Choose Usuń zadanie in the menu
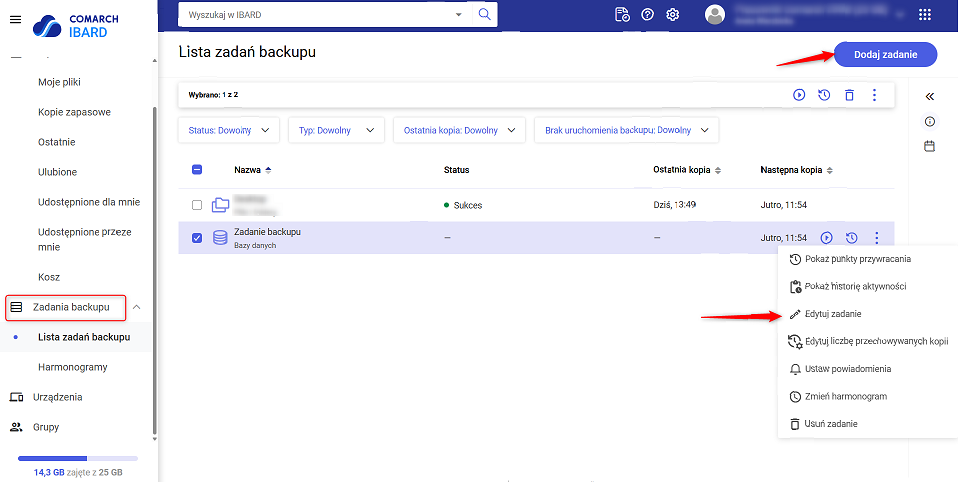The width and height of the screenshot is (964, 482). coord(830,424)
